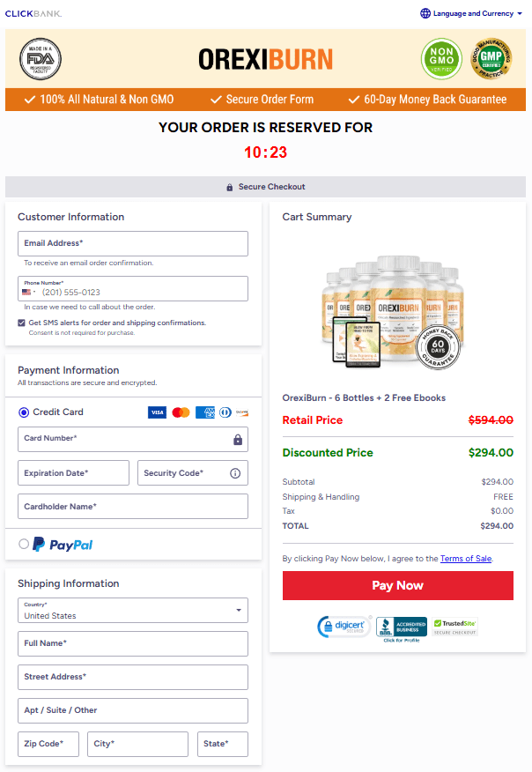Click the TrustedSite secure checkout badge

[455, 626]
